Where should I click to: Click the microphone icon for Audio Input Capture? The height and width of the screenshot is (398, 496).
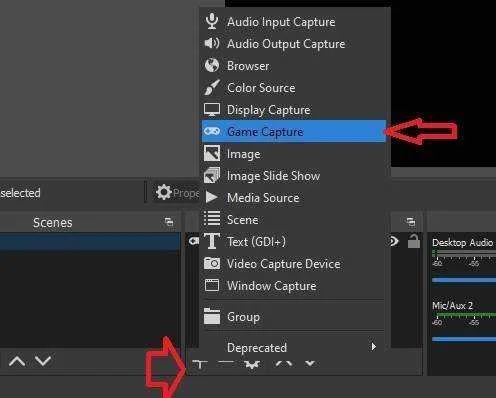point(212,21)
